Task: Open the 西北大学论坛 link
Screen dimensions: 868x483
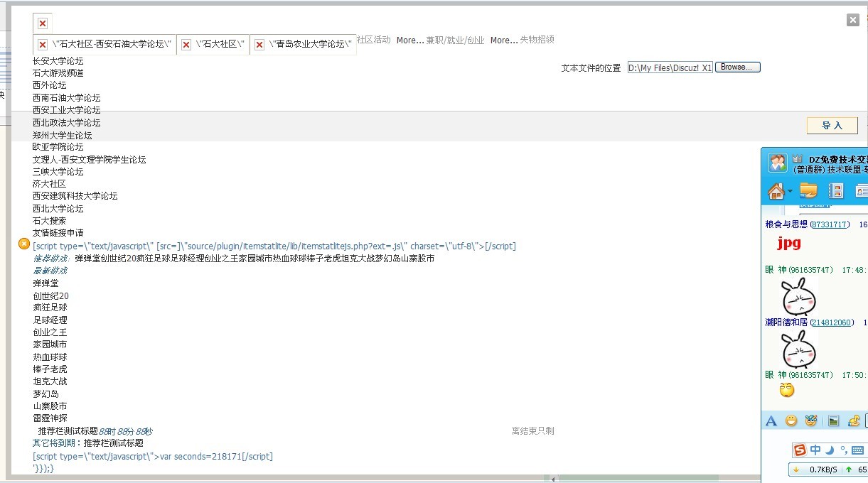Action: [x=58, y=209]
